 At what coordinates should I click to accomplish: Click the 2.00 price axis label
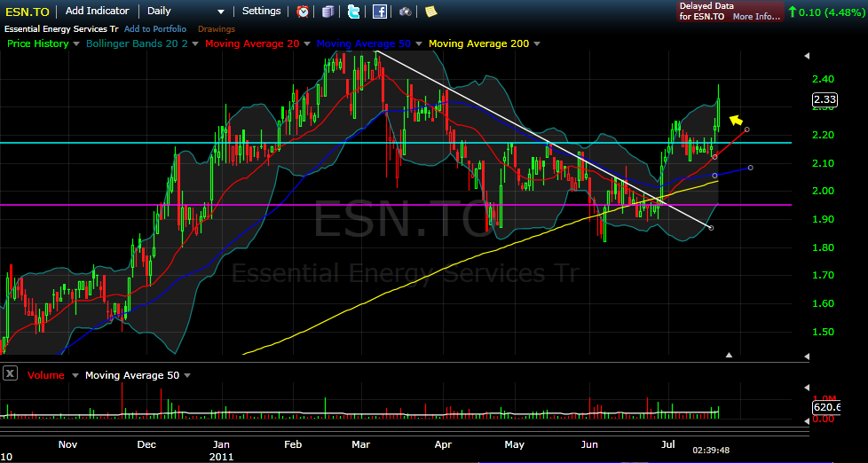coord(824,192)
